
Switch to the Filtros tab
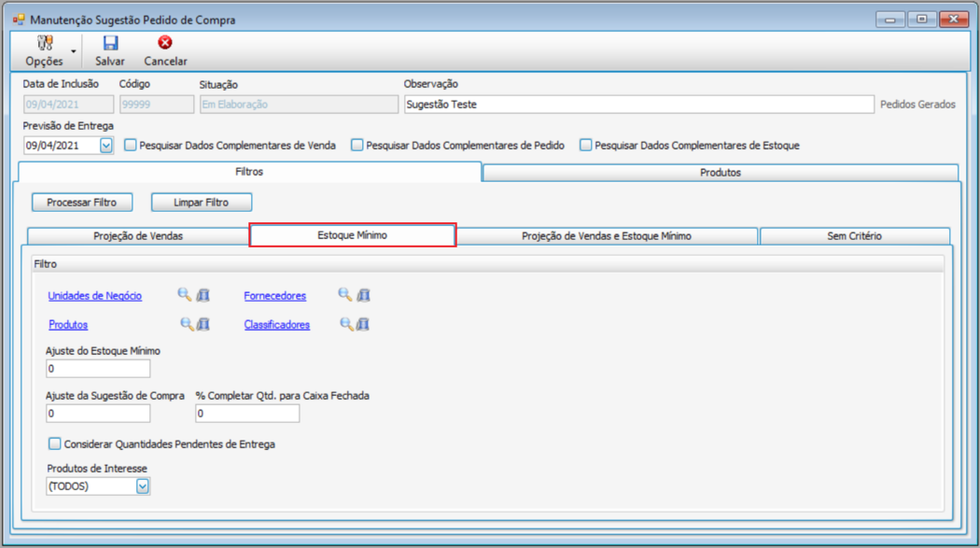(x=249, y=171)
